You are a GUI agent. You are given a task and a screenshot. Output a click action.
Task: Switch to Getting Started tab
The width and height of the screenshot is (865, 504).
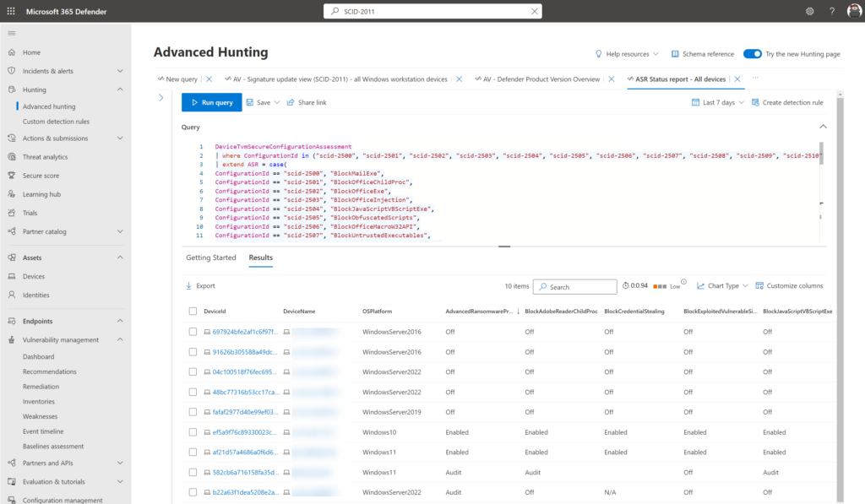point(210,257)
